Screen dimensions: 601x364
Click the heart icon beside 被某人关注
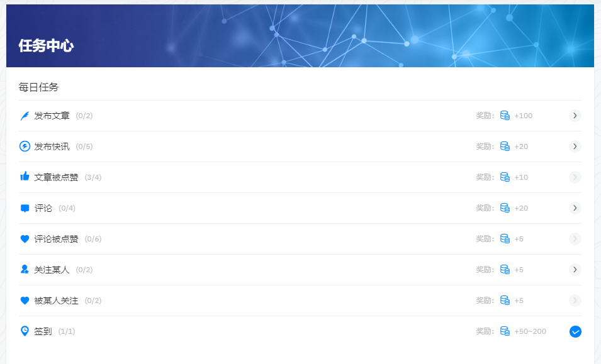(25, 301)
